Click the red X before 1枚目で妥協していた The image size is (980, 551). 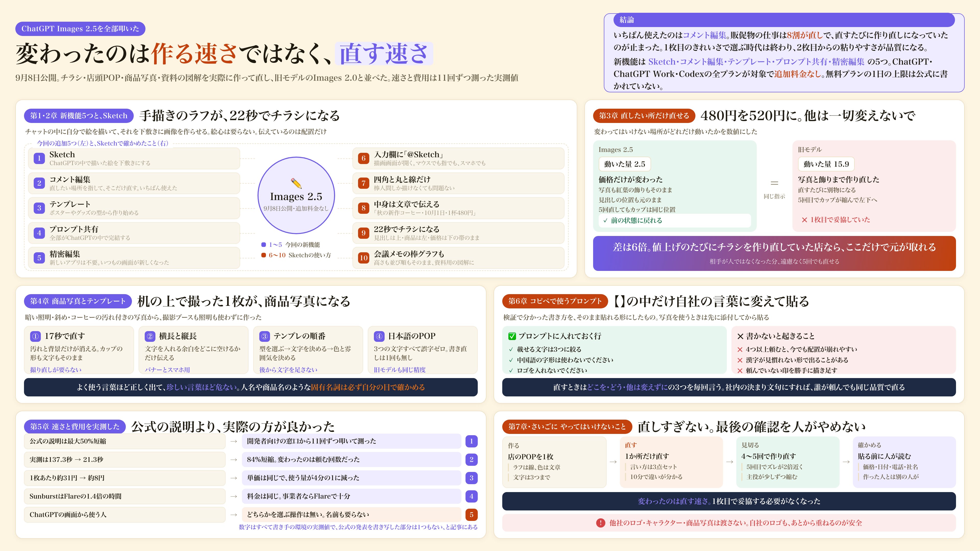[x=804, y=220]
